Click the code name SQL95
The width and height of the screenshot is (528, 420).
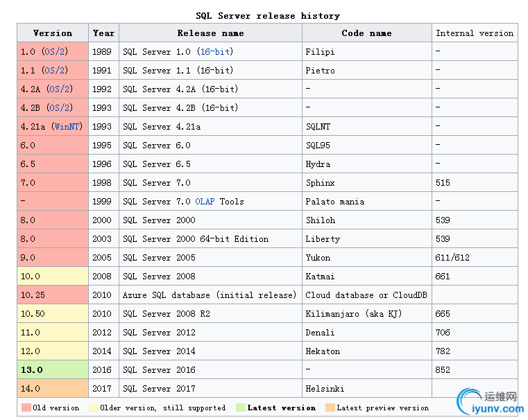pyautogui.click(x=318, y=146)
